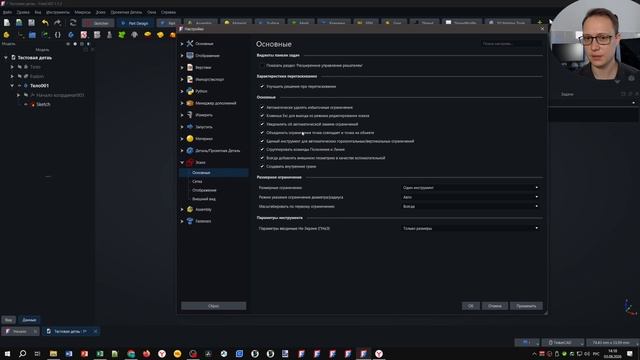Open the Правка menu

[23, 12]
